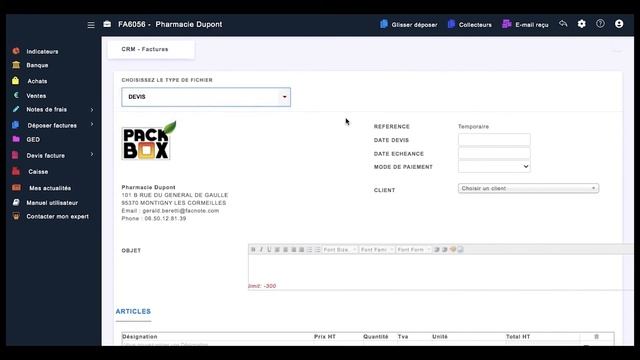The height and width of the screenshot is (360, 640).
Task: Insert bullet list in Objet editor
Action: [x=318, y=250]
